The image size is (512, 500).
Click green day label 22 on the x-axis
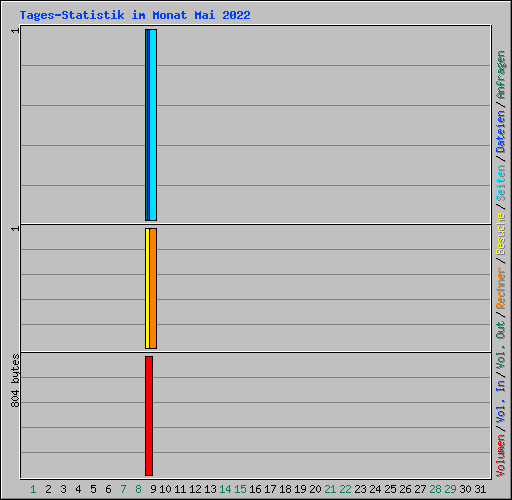(345, 489)
